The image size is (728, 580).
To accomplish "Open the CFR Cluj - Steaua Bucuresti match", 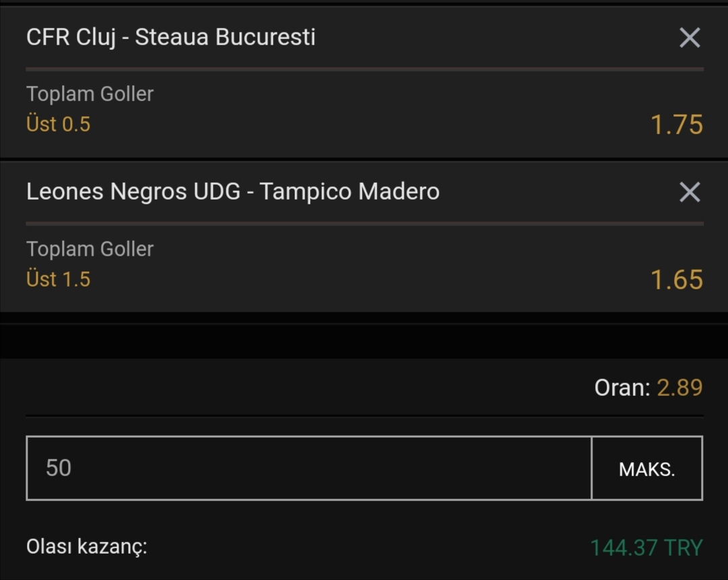I will coord(171,37).
